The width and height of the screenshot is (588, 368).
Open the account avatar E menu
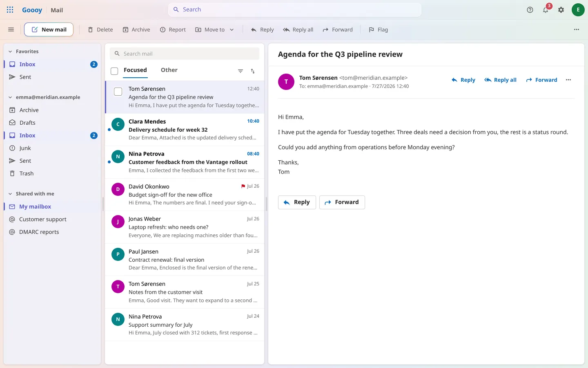pos(578,10)
